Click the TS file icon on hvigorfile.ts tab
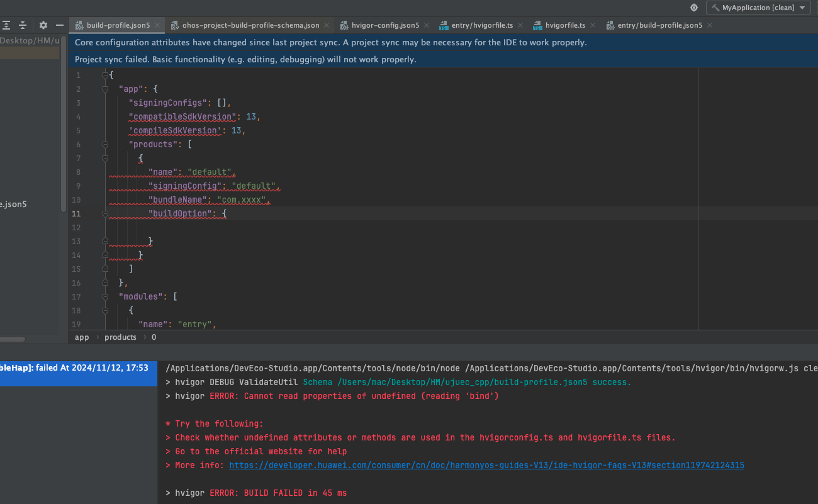 tap(538, 26)
